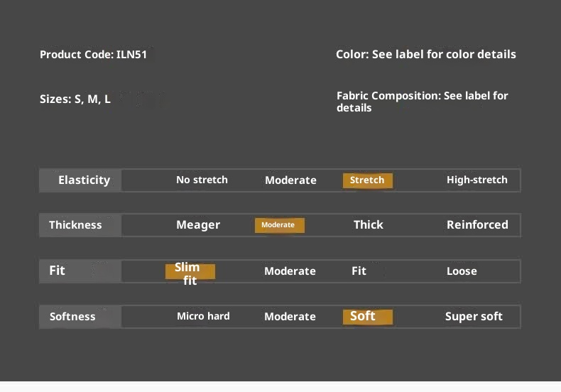This screenshot has height=392, width=561.
Task: Select 'Moderate' in the Elasticity row
Action: [290, 180]
